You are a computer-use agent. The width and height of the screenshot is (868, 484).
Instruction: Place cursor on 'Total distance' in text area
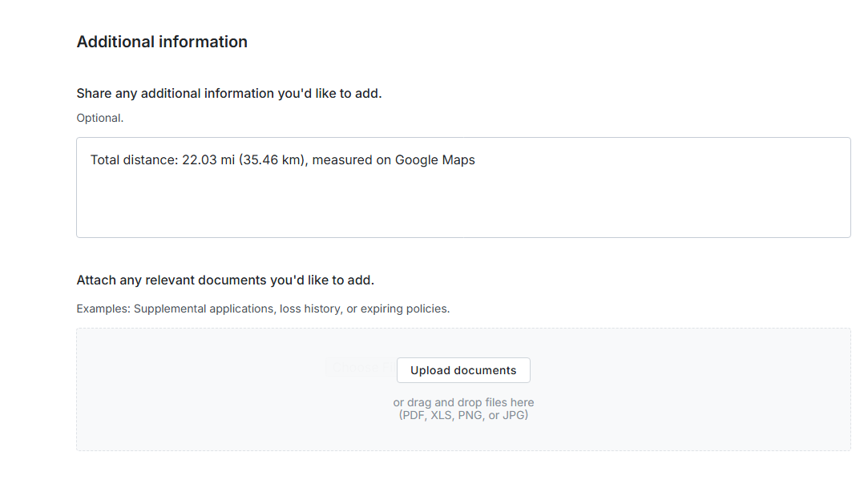[x=132, y=160]
